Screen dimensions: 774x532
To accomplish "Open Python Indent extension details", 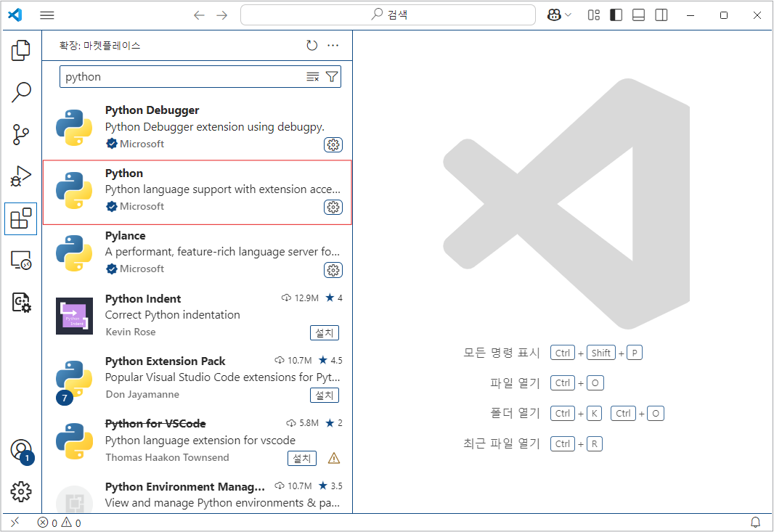I will click(197, 316).
